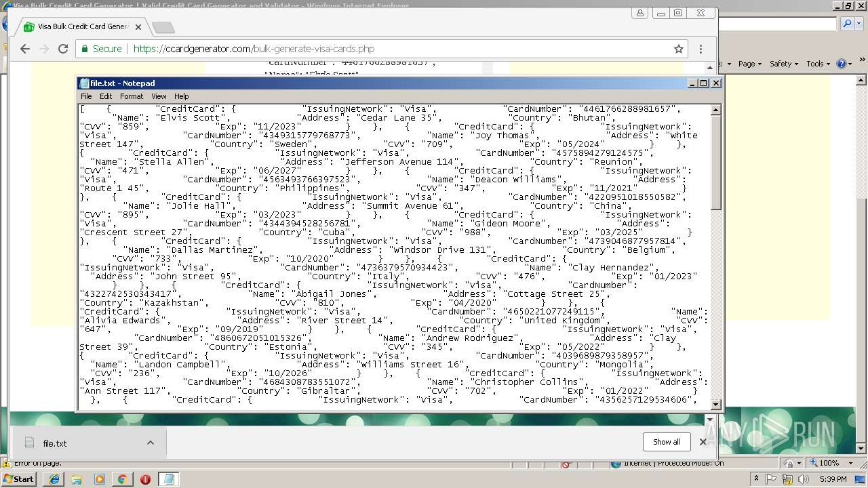Click the IE Help question mark icon
868x488 pixels.
[x=842, y=64]
